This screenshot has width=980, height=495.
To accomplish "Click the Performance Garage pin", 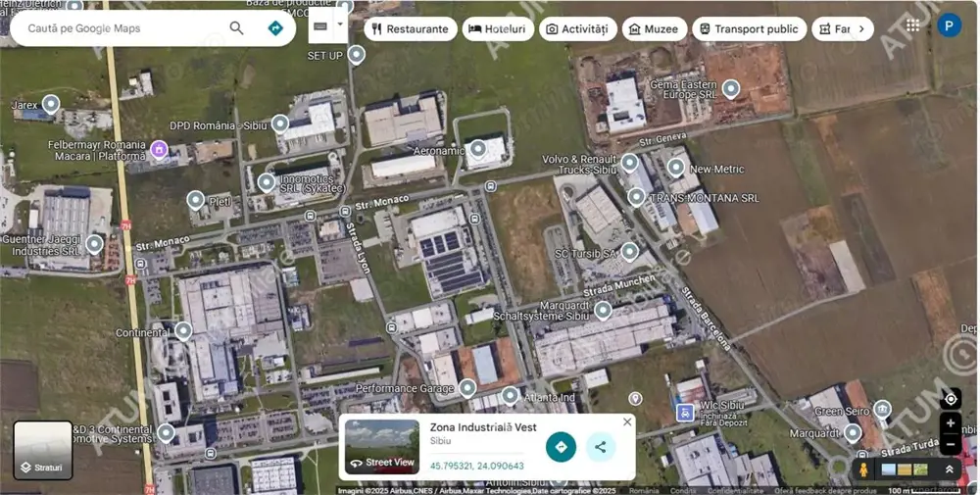I will click(467, 388).
